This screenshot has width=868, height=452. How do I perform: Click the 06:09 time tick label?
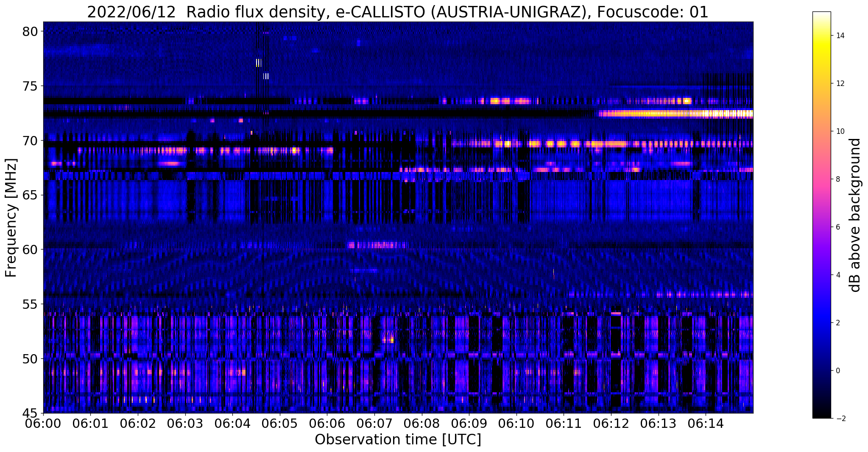[469, 423]
